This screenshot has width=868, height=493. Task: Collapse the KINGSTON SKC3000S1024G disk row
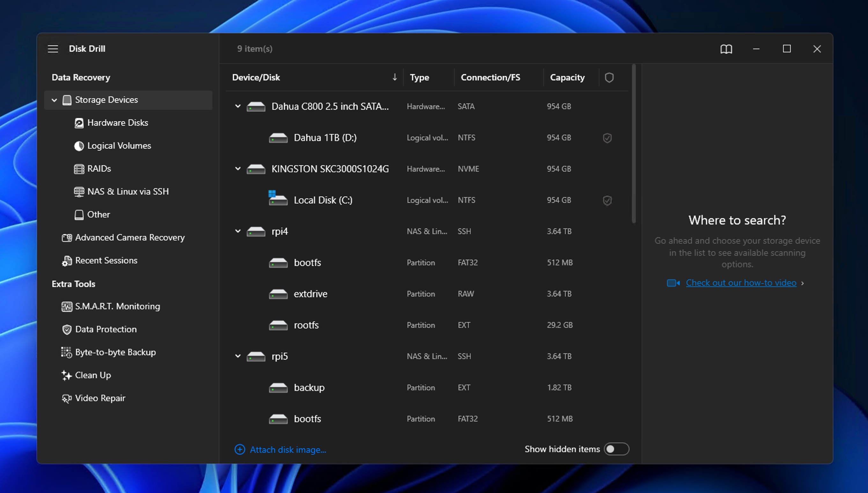tap(238, 169)
